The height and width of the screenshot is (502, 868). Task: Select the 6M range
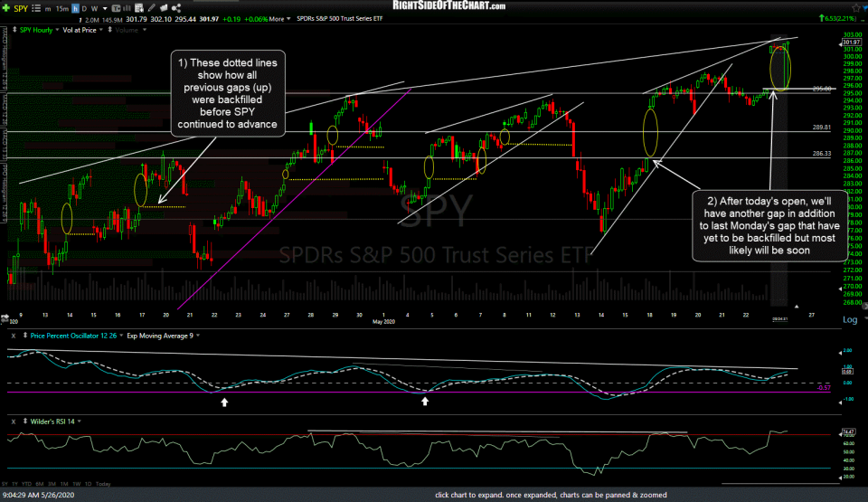pos(39,484)
